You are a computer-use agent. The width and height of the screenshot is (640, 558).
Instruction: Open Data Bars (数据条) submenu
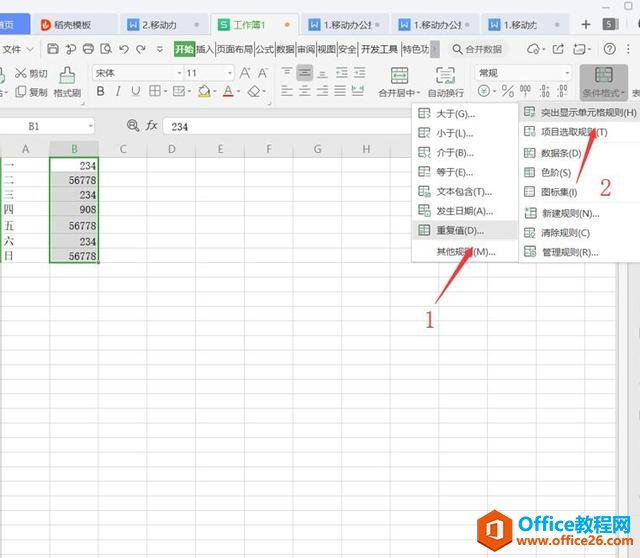tap(580, 153)
